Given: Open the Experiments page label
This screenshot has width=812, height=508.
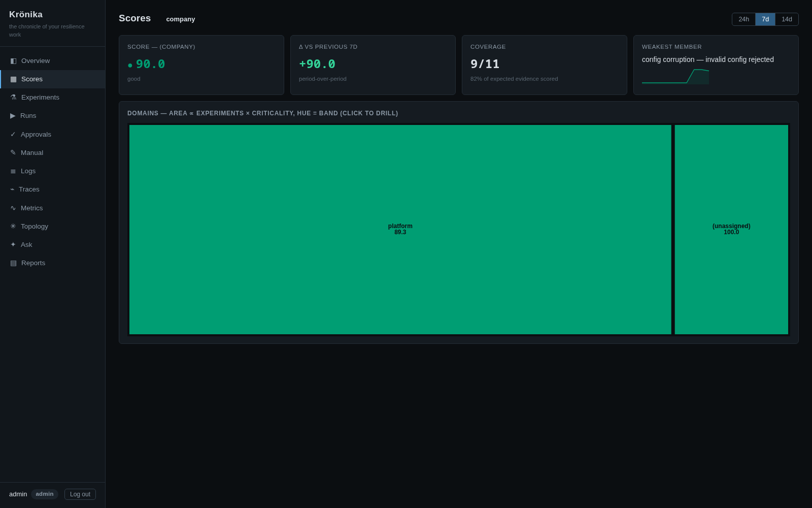Looking at the screenshot, I should coord(40,98).
